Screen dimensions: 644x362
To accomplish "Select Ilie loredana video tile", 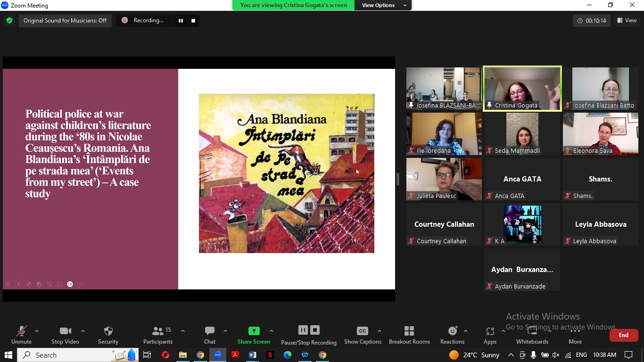I will tap(444, 134).
